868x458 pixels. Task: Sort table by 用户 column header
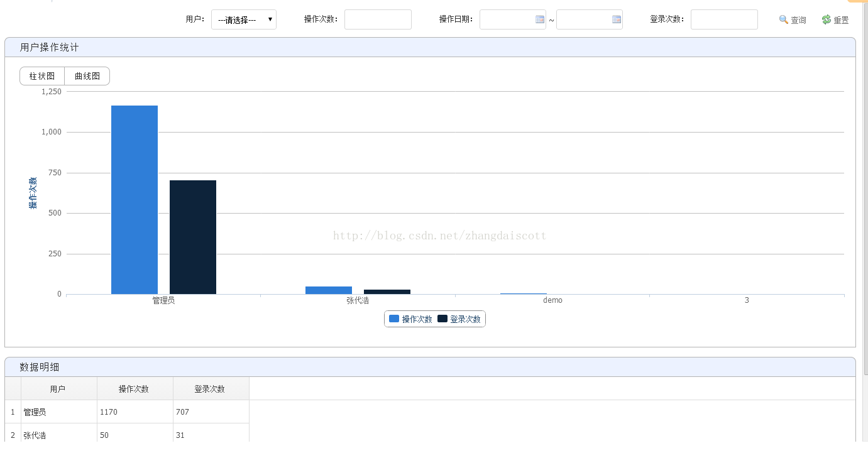point(58,389)
